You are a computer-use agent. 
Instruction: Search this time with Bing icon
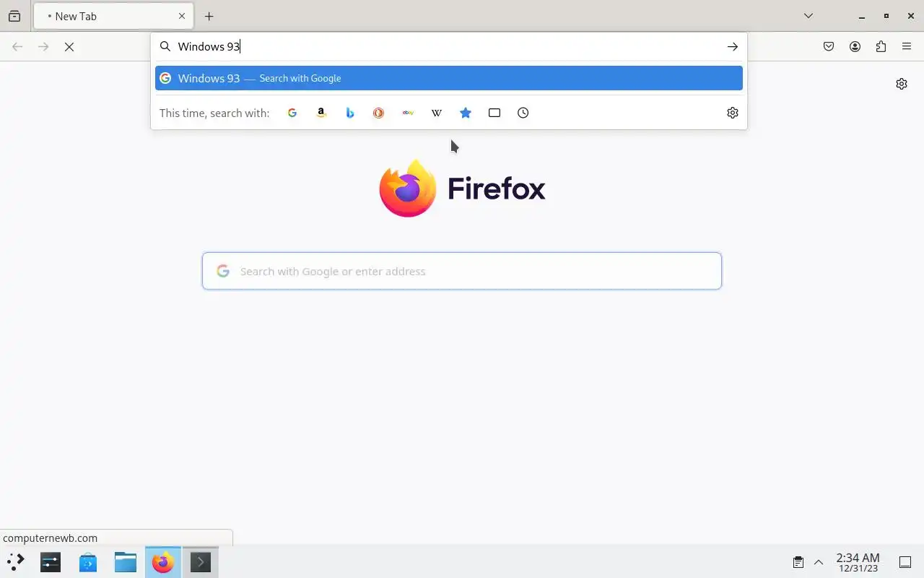[350, 113]
